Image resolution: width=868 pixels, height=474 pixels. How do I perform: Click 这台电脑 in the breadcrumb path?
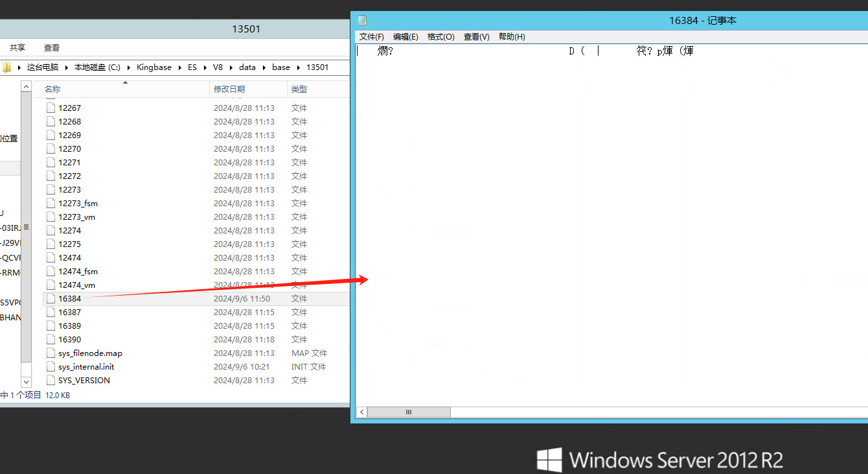coord(43,67)
